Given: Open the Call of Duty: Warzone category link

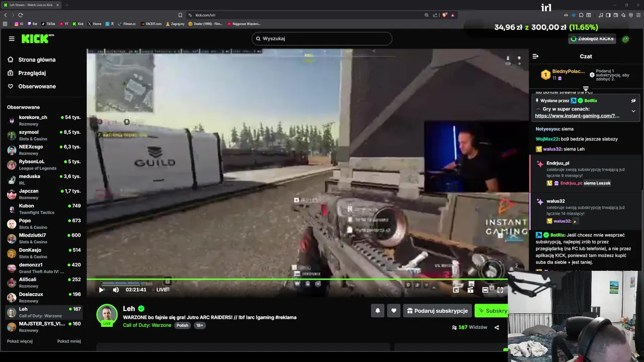Looking at the screenshot, I should 147,325.
